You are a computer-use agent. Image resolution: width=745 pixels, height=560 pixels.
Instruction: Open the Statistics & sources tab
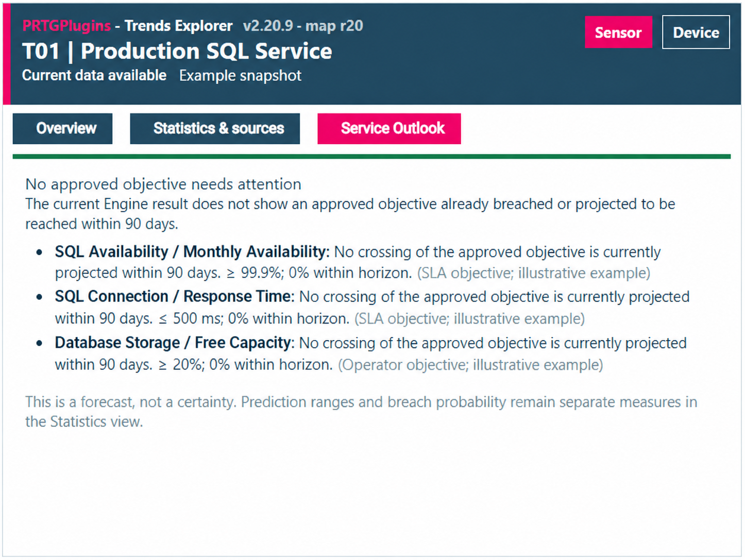pos(215,128)
